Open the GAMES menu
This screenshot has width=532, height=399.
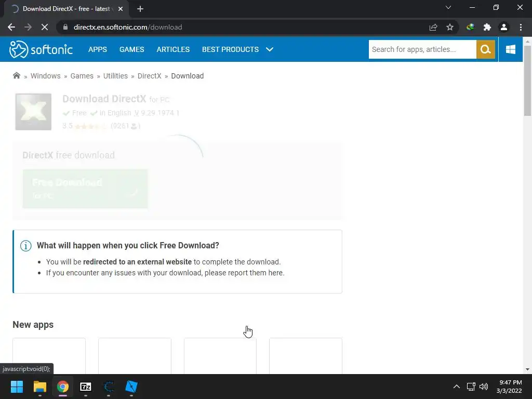click(x=131, y=49)
